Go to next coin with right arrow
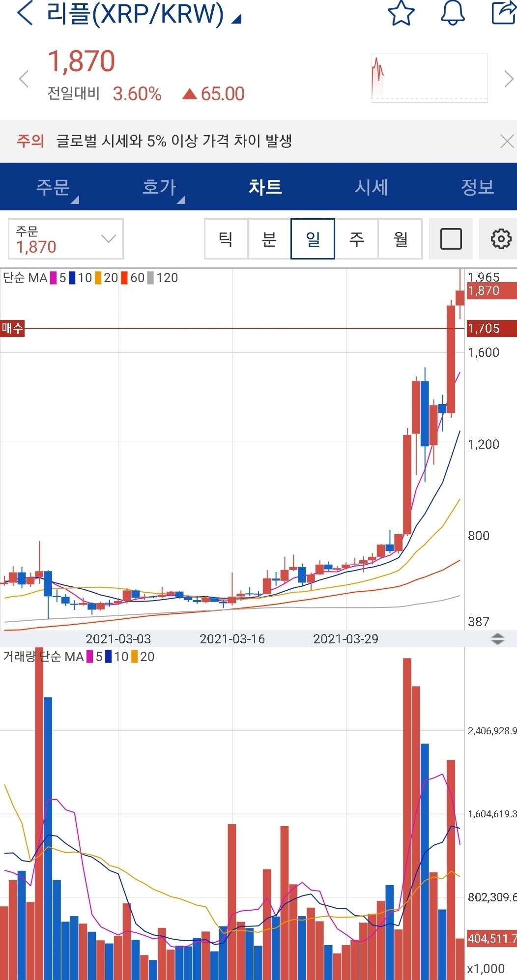Image resolution: width=517 pixels, height=980 pixels. point(508,79)
